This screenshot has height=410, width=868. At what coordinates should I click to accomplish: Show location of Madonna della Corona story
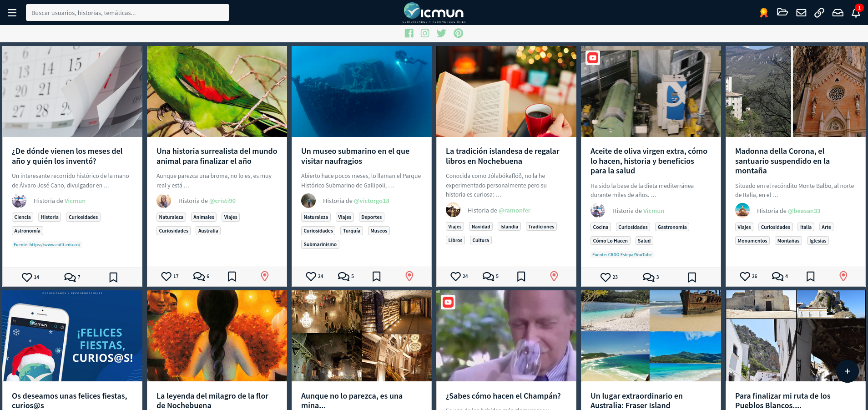click(843, 276)
